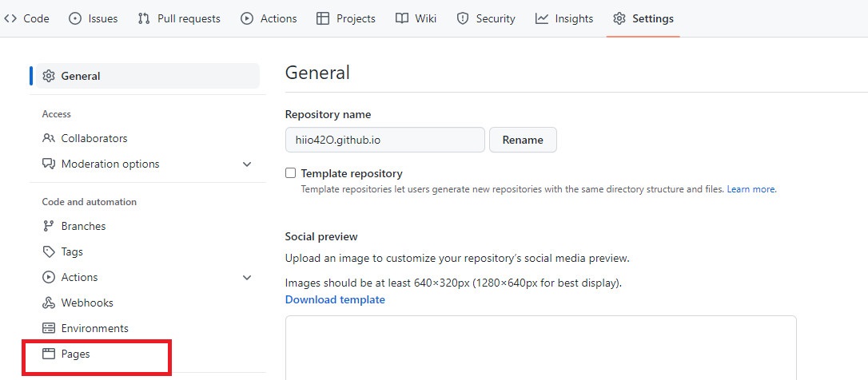868x380 pixels.
Task: Click the Pull requests branch icon
Action: [x=144, y=19]
